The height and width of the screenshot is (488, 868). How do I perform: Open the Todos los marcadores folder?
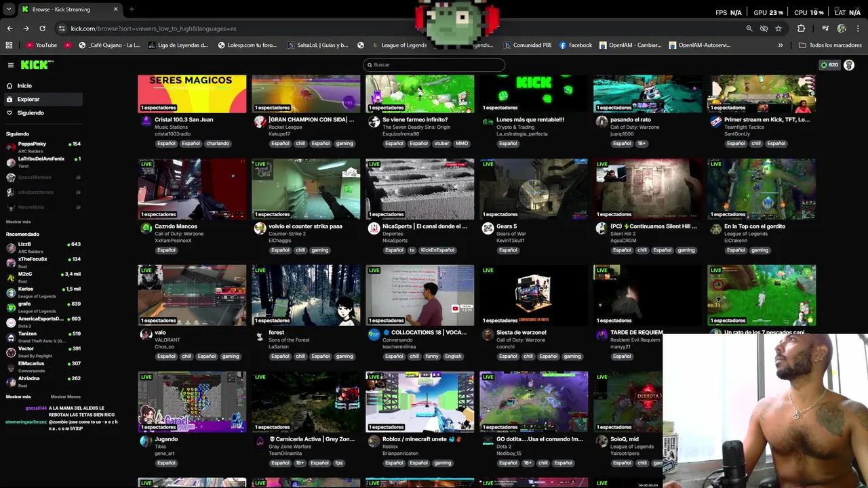[830, 45]
